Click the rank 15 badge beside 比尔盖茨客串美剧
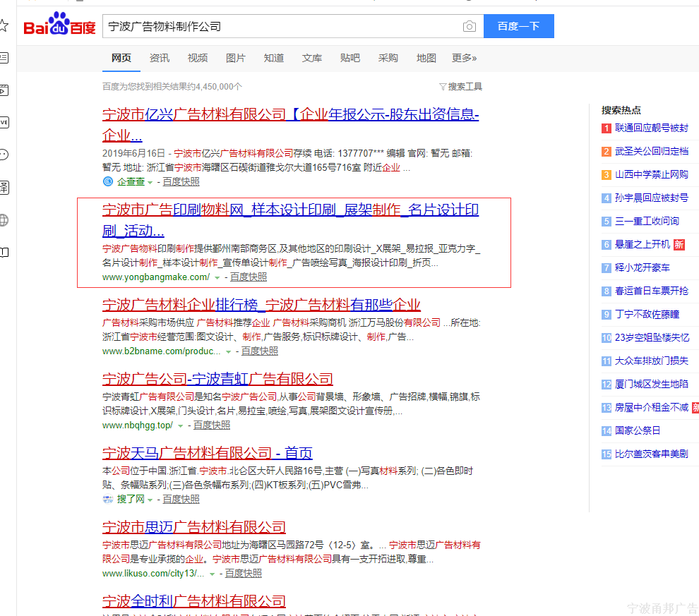The height and width of the screenshot is (616, 699). click(607, 454)
